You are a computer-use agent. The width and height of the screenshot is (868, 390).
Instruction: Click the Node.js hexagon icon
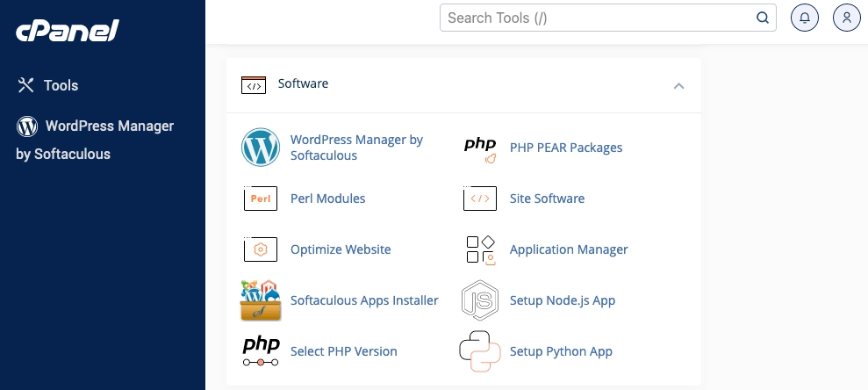pyautogui.click(x=480, y=300)
